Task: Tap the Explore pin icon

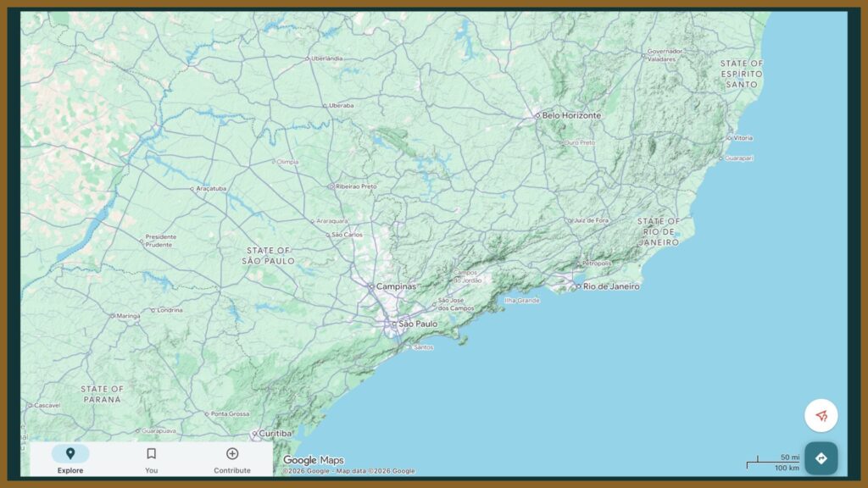Action: pos(70,454)
